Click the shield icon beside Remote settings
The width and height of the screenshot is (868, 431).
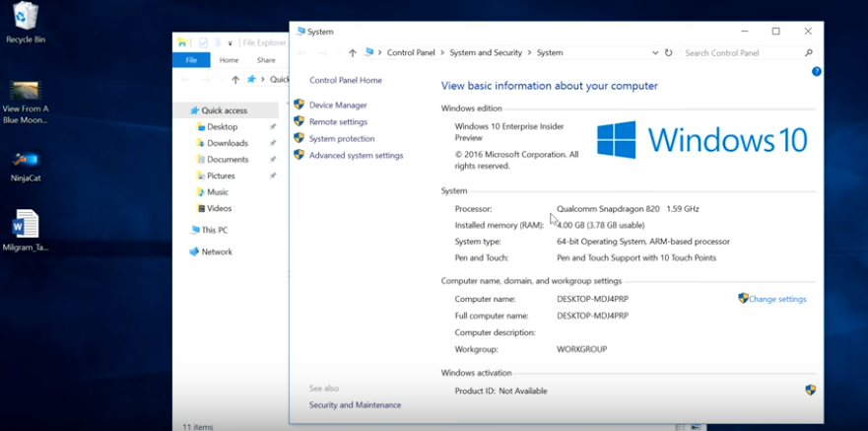click(299, 121)
